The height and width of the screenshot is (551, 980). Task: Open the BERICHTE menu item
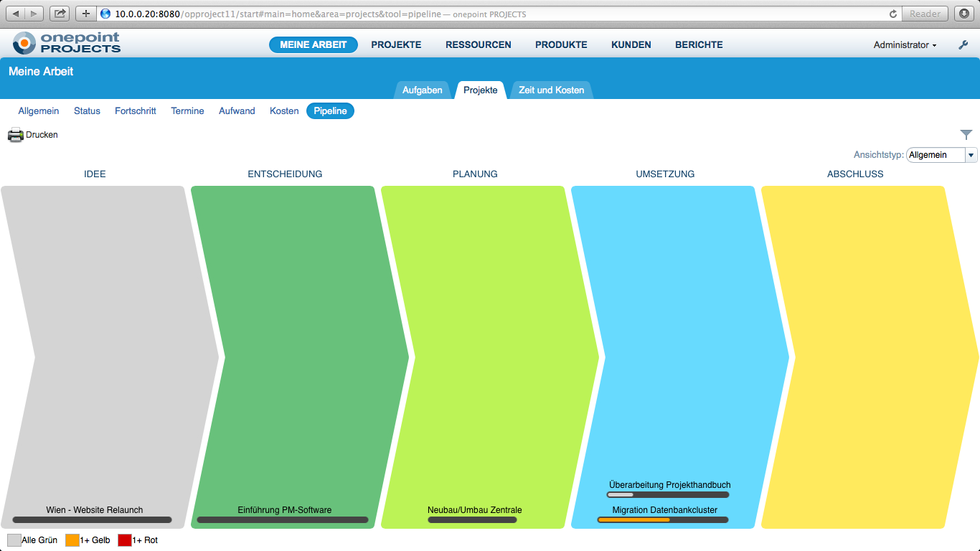[698, 44]
